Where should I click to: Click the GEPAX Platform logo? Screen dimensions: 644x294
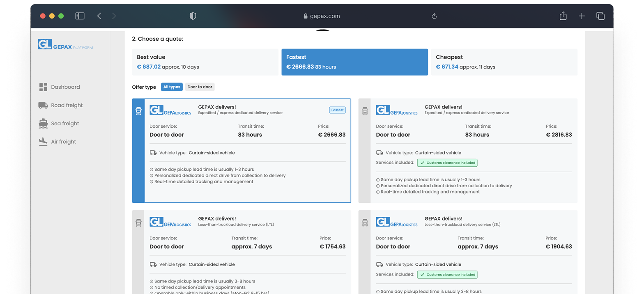[x=65, y=44]
